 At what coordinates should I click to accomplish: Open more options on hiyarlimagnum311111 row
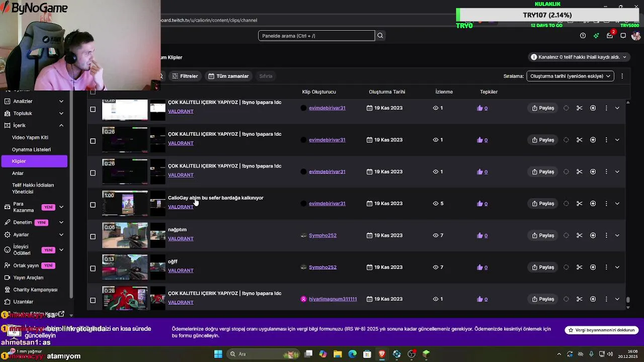[x=606, y=299]
